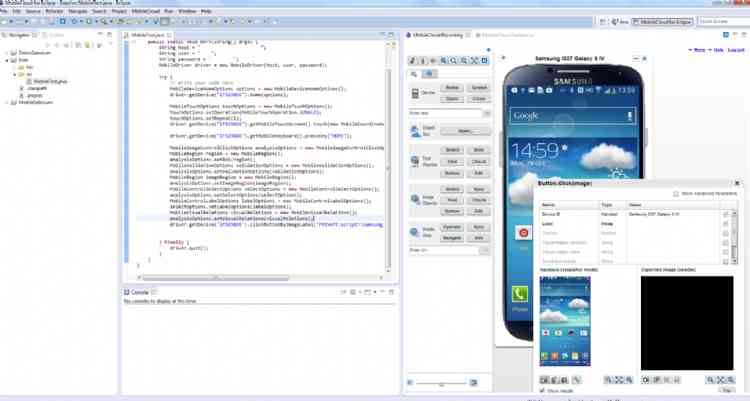
Task: Click the Run green play icon in toolbar
Action: 89,22
